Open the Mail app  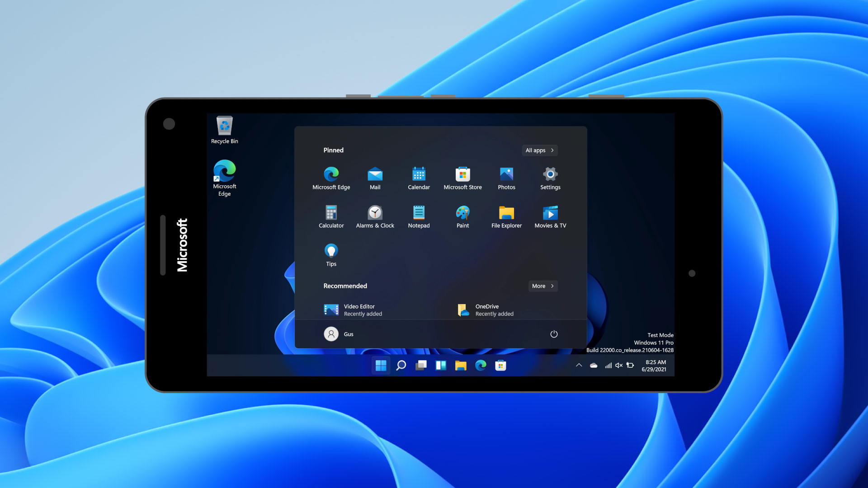tap(375, 178)
